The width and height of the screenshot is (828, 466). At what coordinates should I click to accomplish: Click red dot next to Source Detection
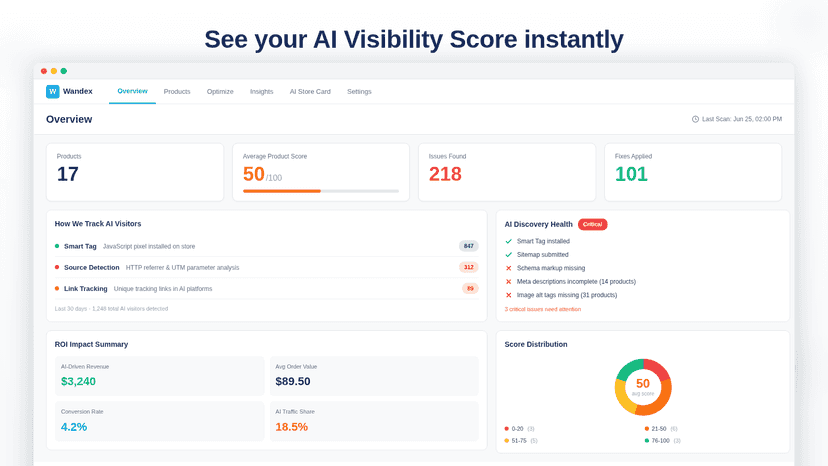pyautogui.click(x=57, y=267)
